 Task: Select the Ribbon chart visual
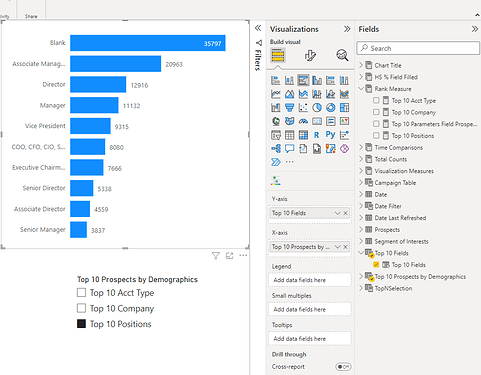[x=344, y=94]
